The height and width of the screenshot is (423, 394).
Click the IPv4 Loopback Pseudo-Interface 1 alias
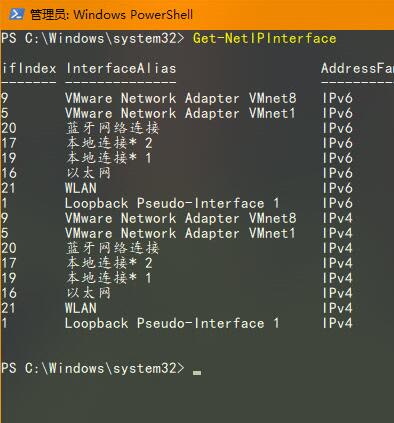point(172,323)
